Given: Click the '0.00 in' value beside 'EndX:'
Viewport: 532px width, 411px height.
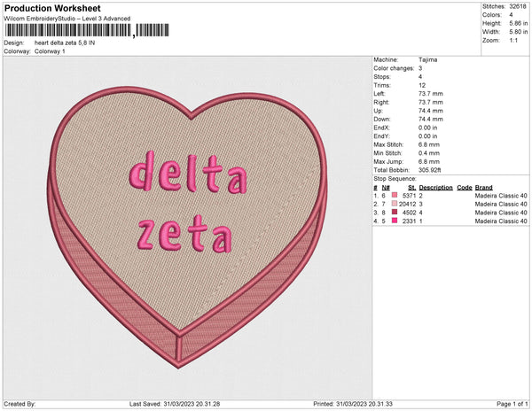Looking at the screenshot, I should [x=427, y=128].
